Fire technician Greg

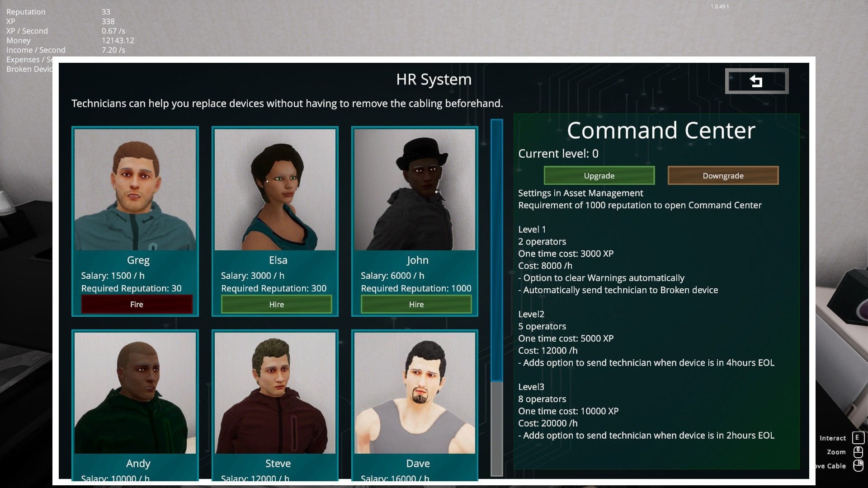(137, 304)
